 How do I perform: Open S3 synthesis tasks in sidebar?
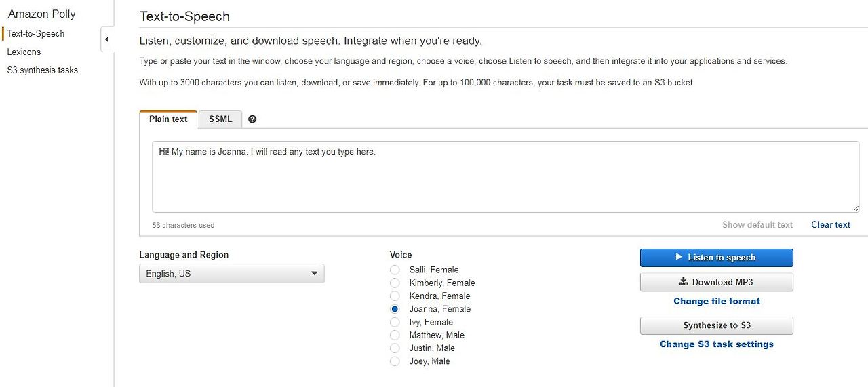[x=42, y=70]
